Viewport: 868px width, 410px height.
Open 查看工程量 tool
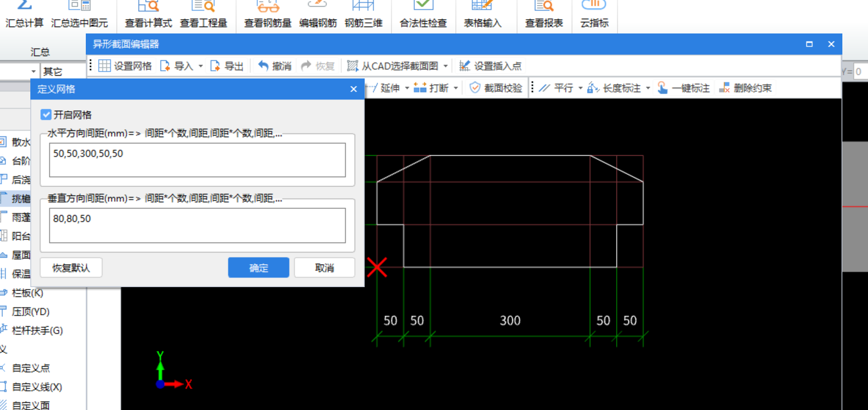204,14
